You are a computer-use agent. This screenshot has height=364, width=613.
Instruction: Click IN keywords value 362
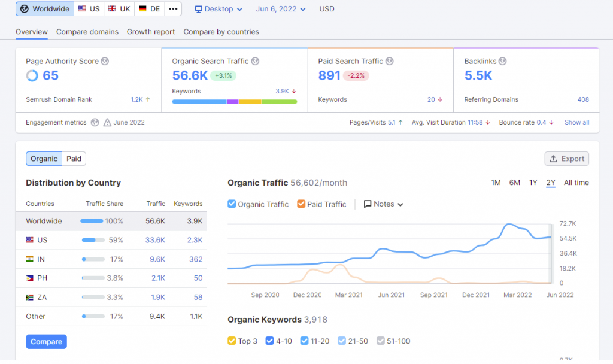click(x=196, y=259)
